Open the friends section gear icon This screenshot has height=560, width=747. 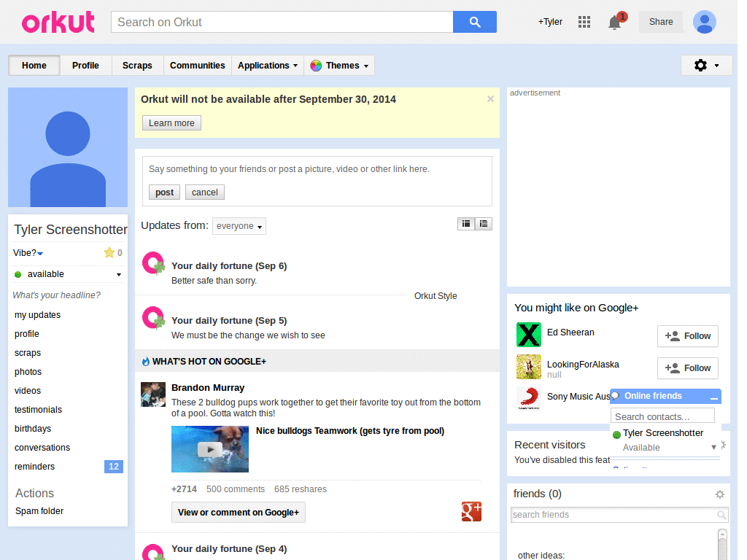point(720,494)
